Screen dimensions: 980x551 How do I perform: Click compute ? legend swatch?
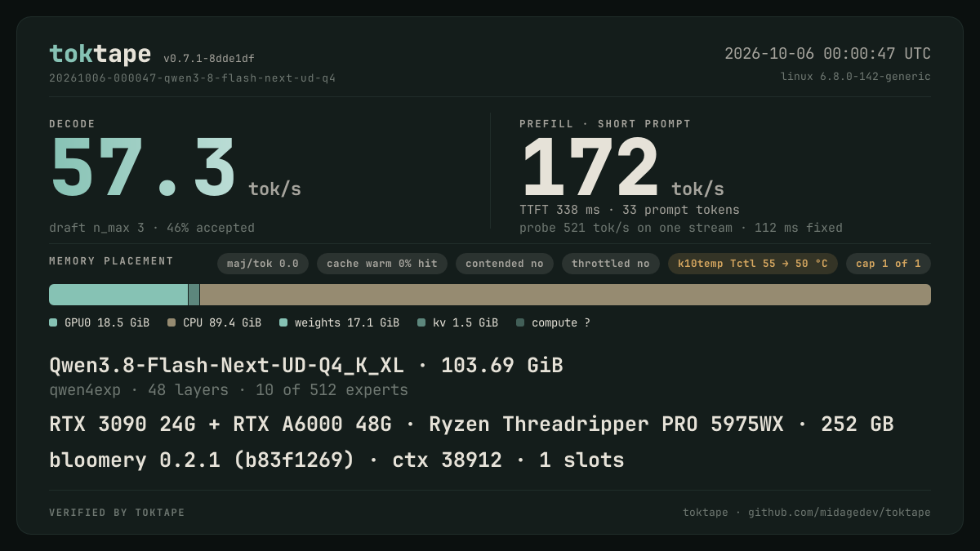click(x=520, y=322)
